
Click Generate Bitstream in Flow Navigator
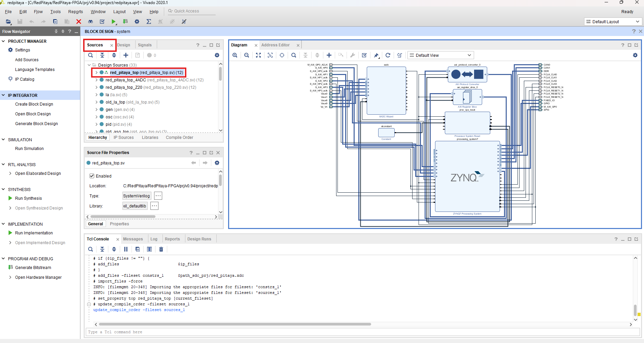point(33,268)
